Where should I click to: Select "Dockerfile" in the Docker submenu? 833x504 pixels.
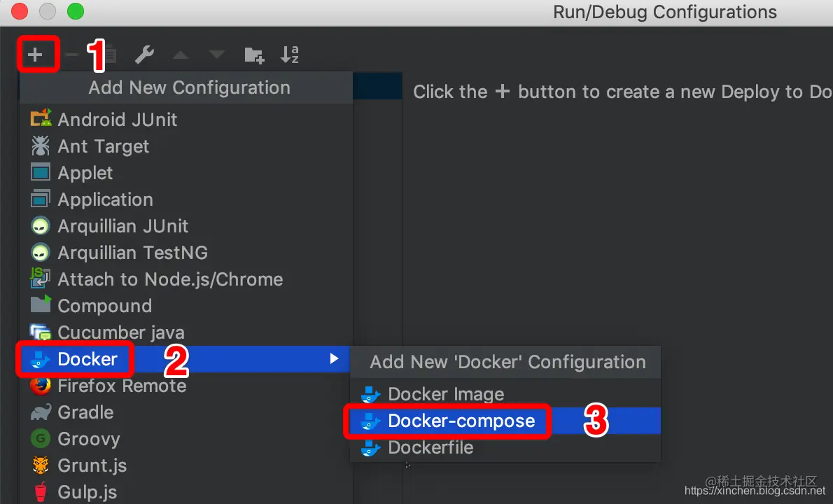coord(430,447)
